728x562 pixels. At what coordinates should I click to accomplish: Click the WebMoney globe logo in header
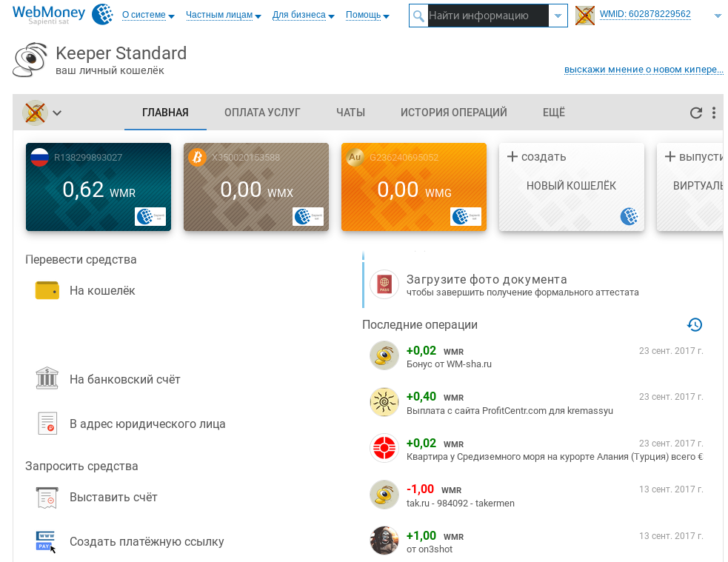(x=101, y=14)
